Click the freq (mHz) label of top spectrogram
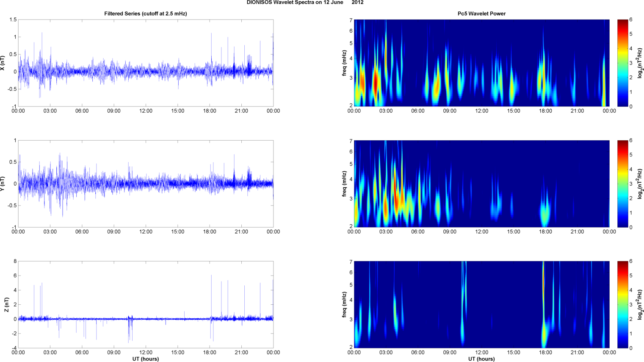Screen dimensions: 644x362 click(345, 63)
